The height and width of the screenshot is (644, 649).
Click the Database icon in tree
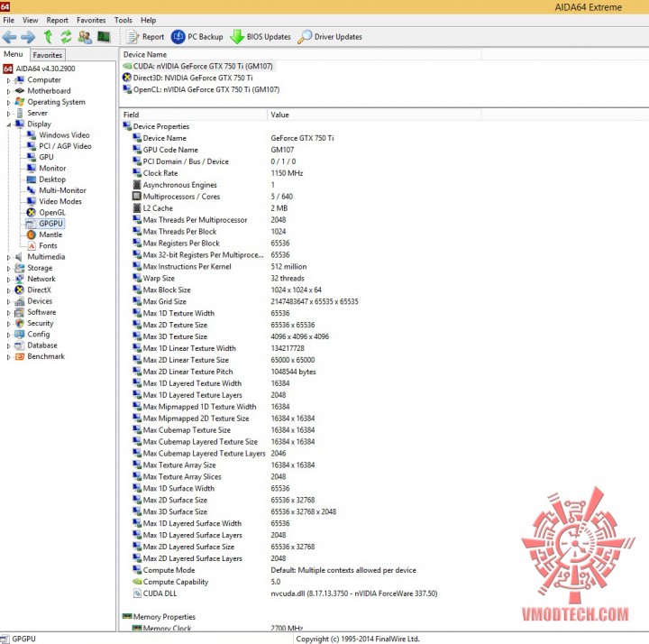[x=20, y=345]
